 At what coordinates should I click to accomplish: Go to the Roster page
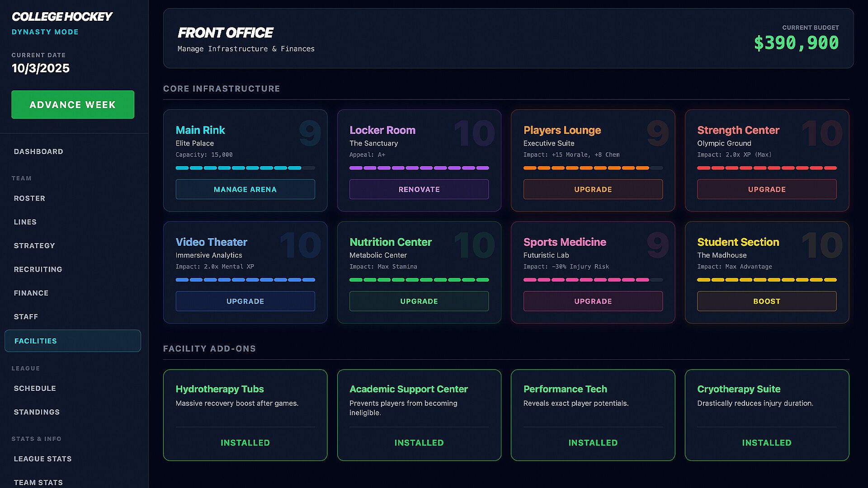point(29,198)
